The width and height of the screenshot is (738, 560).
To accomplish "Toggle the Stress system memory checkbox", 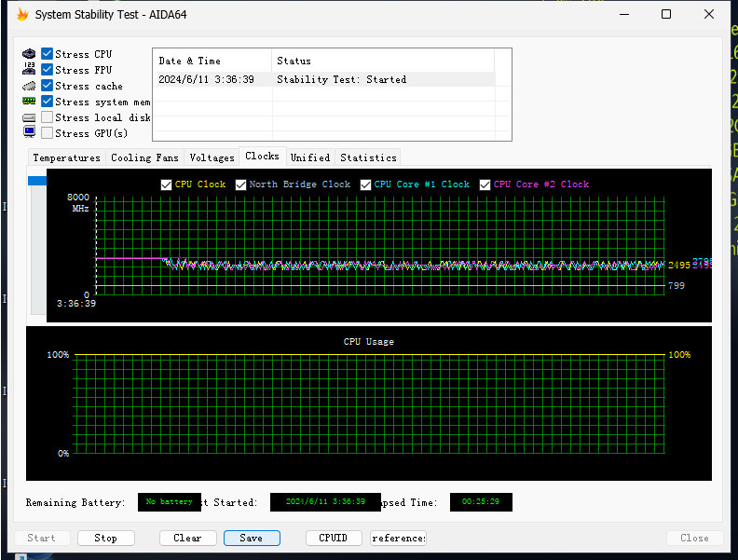I will tap(48, 102).
